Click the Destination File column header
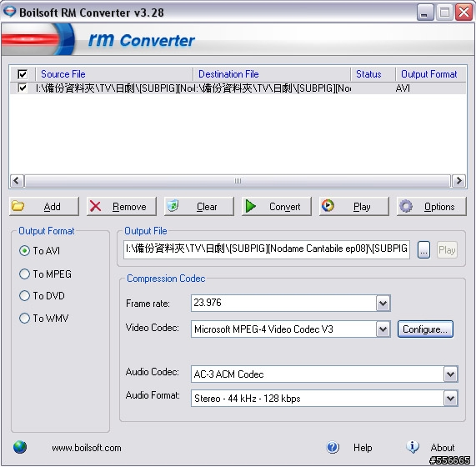Viewport: 476px width, 467px height. [x=272, y=74]
